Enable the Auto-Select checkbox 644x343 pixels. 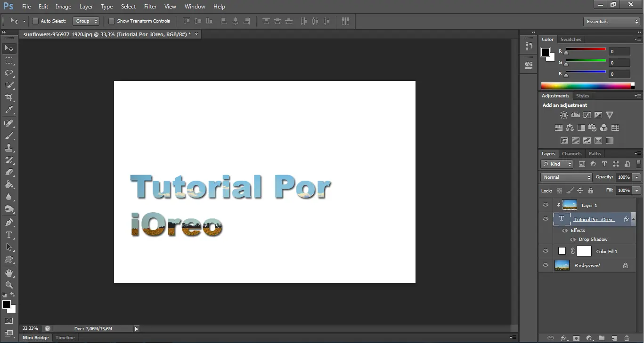point(35,21)
